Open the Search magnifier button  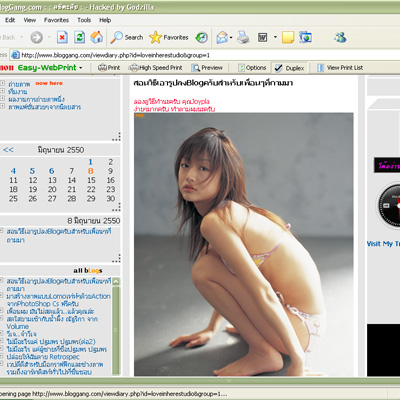127,37
